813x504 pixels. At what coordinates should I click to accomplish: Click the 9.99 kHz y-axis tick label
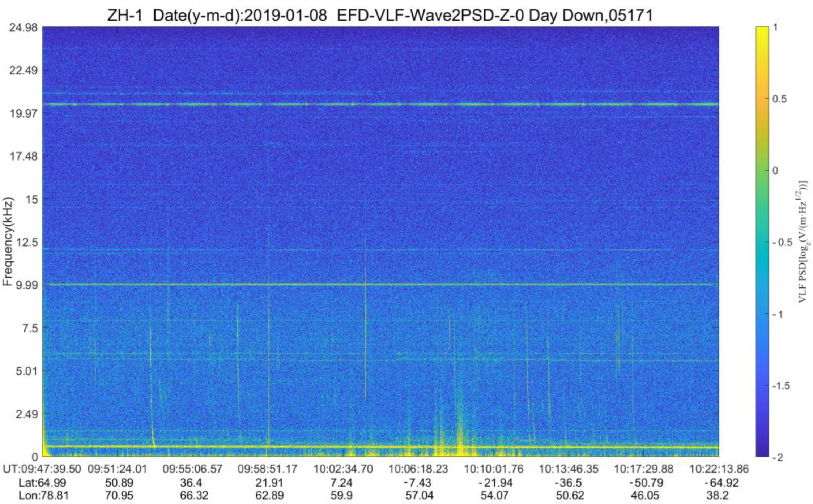27,285
